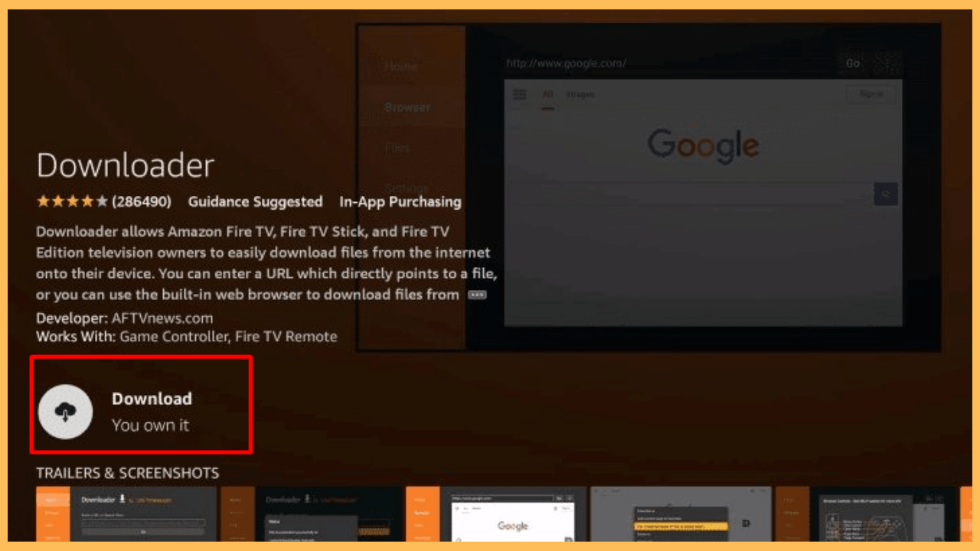This screenshot has width=980, height=551.
Task: Click the "Download" text label
Action: click(152, 399)
